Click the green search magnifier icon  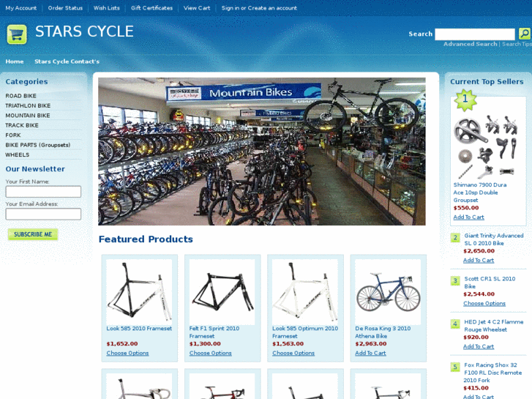[525, 34]
